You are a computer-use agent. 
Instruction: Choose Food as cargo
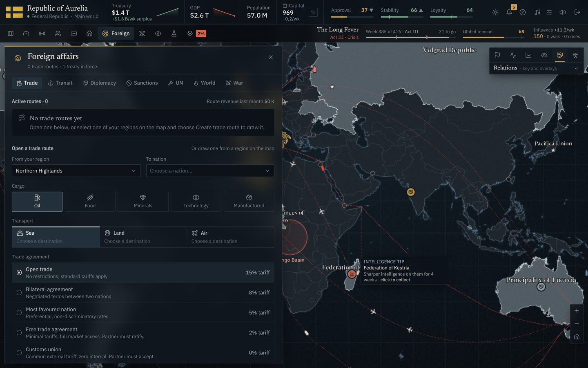click(x=90, y=202)
